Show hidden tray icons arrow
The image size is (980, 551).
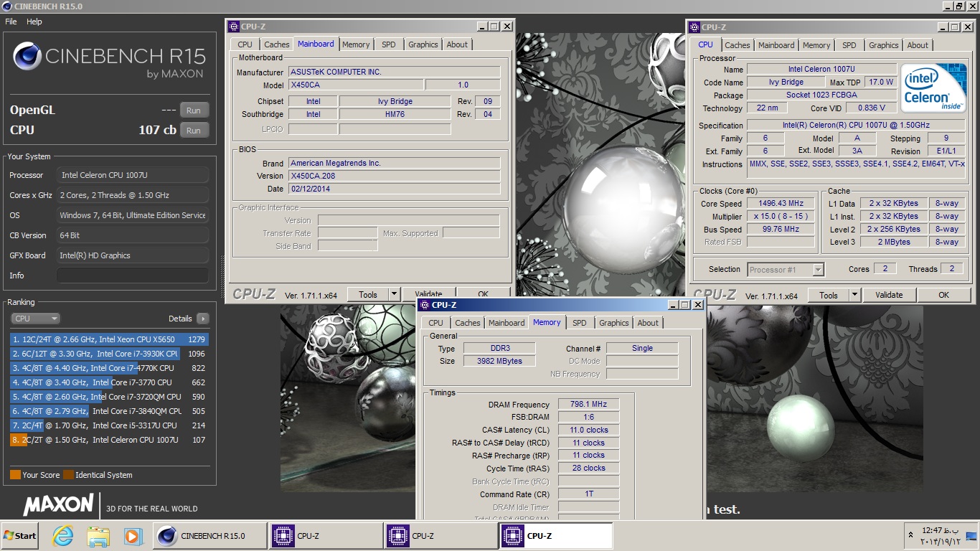(913, 536)
